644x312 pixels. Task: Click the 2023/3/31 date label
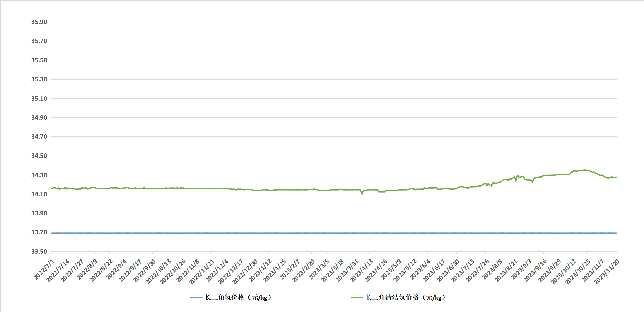[347, 271]
